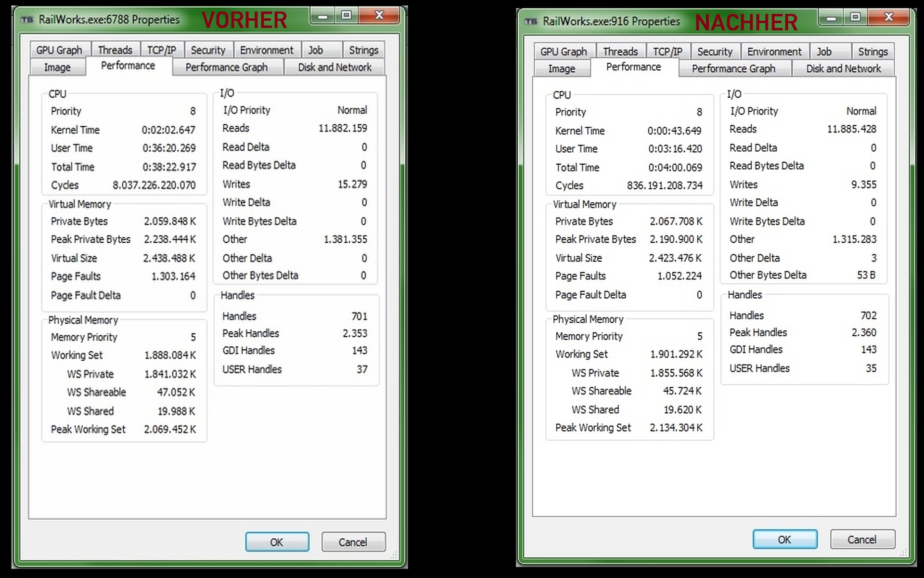Switch to Threads tab in right window
The image size is (924, 578).
tap(620, 52)
